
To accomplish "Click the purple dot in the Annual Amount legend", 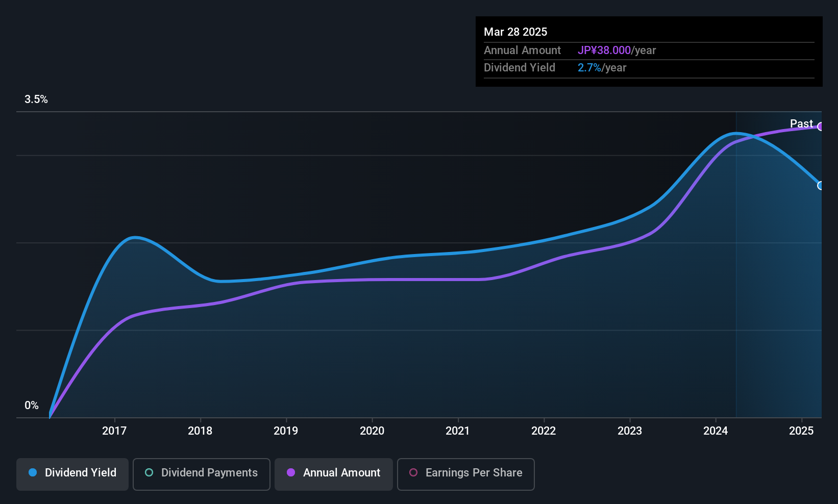I will pos(291,472).
